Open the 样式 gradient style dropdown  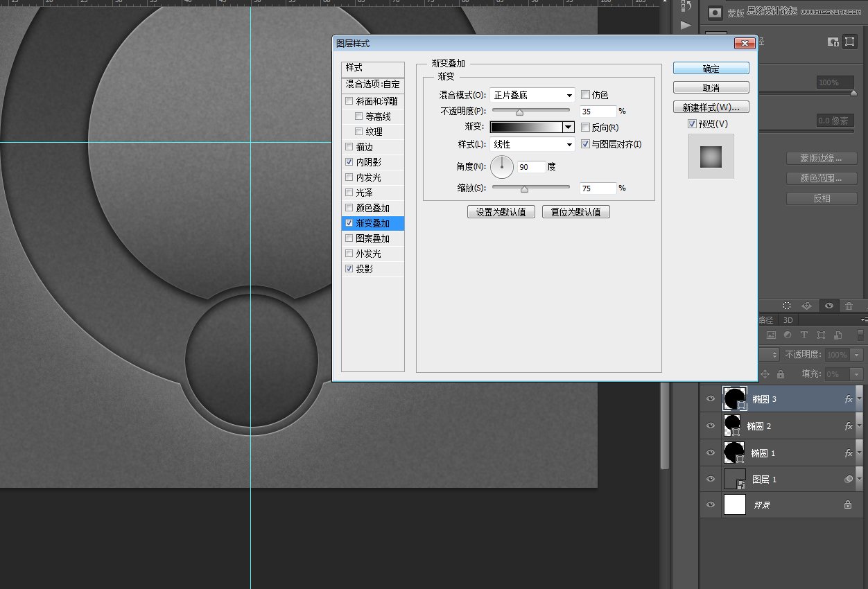pyautogui.click(x=532, y=144)
